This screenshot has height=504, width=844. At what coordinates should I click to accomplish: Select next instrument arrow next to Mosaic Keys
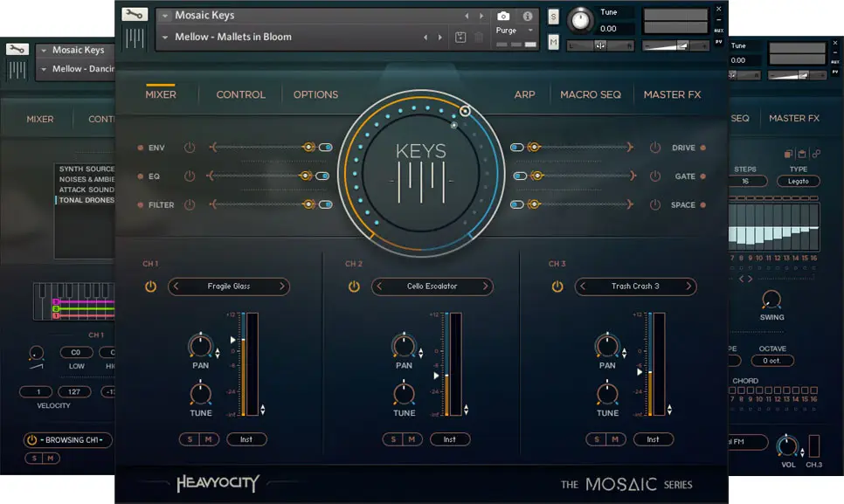pos(481,16)
